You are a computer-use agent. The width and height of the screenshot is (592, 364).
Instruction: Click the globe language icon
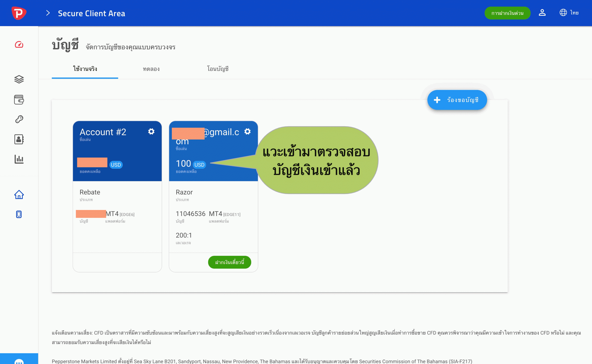[563, 12]
